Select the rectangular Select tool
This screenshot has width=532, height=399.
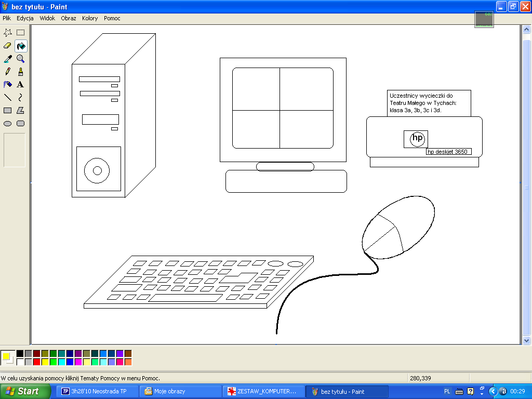tap(21, 33)
